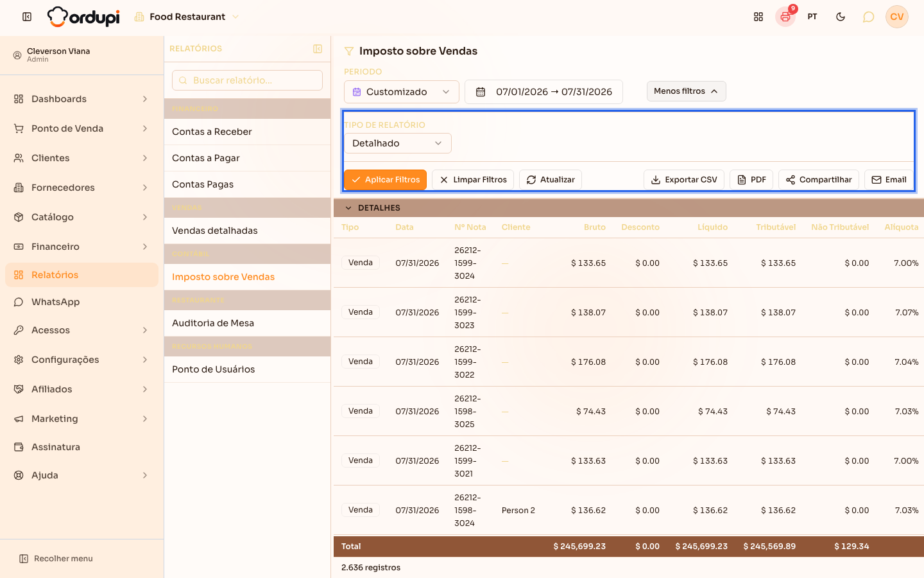Click Afiliados handshake icon
Viewport: 924px width, 578px height.
19,389
